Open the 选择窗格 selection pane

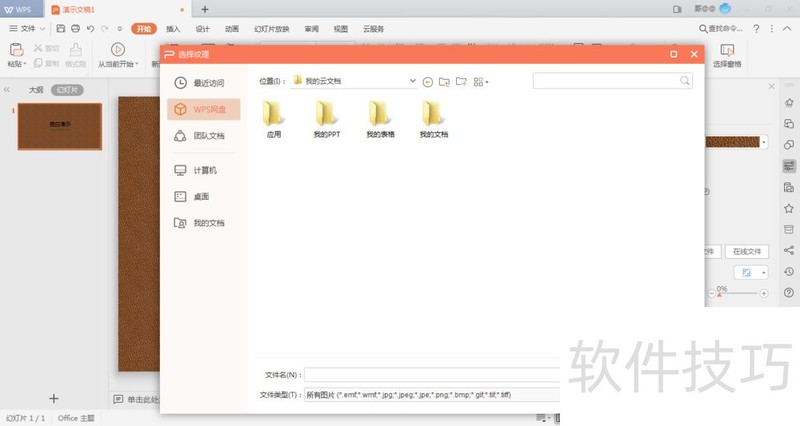coord(727,55)
